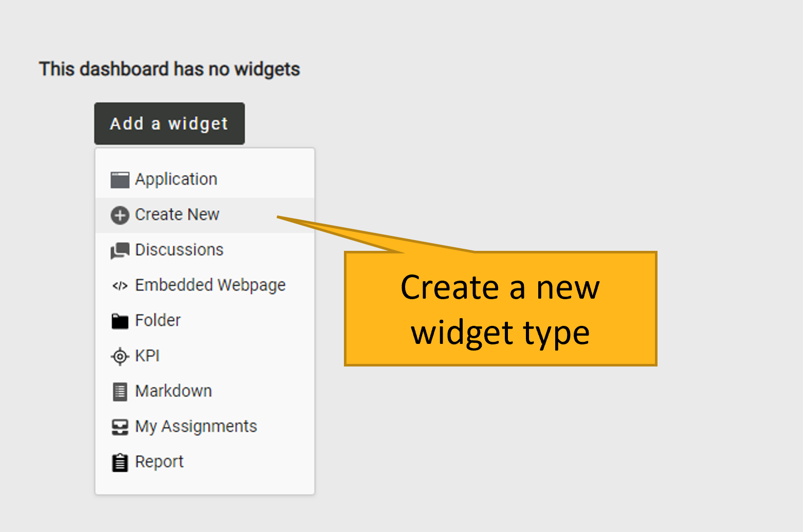803x532 pixels.
Task: Pick the Markdown widget label
Action: tap(173, 391)
